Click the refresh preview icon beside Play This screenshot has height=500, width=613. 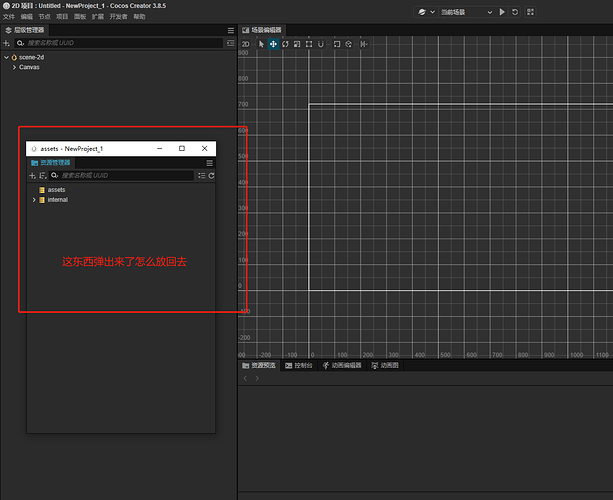(515, 12)
